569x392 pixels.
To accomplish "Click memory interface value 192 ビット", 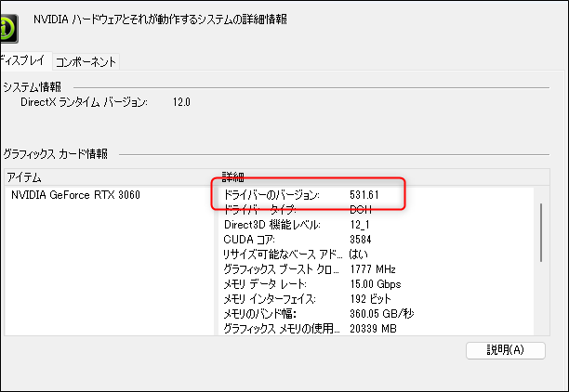I will click(371, 299).
